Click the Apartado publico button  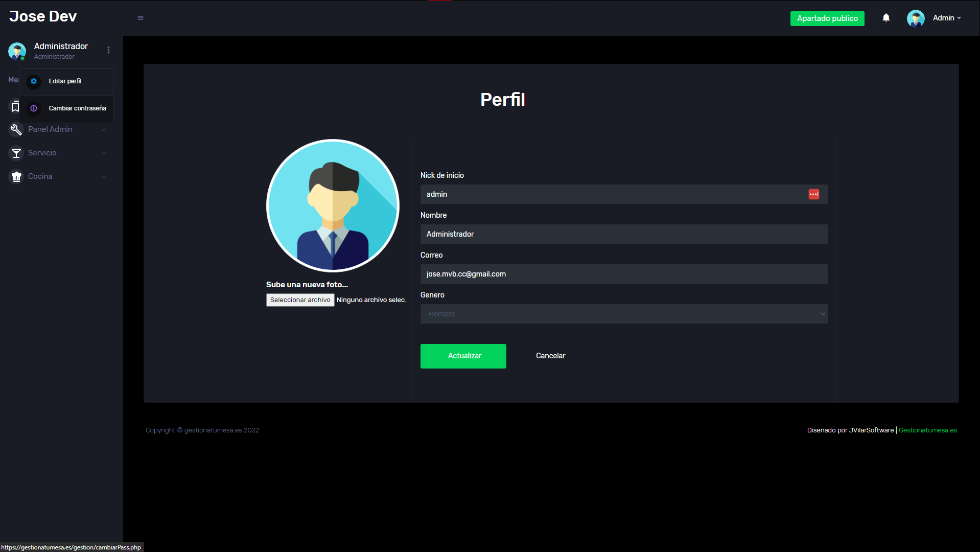point(827,18)
